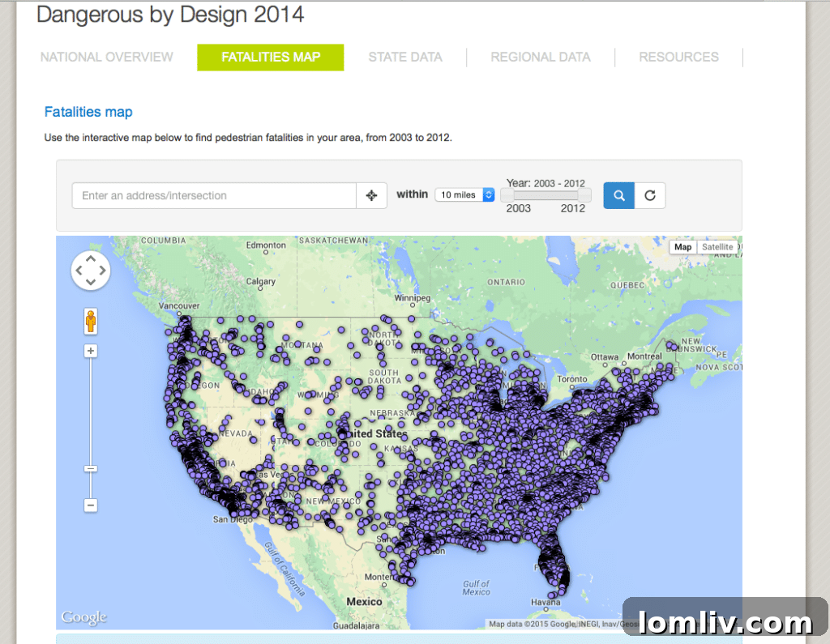Viewport: 830px width, 644px height.
Task: Pan the map east using the right arrow control
Action: [103, 270]
